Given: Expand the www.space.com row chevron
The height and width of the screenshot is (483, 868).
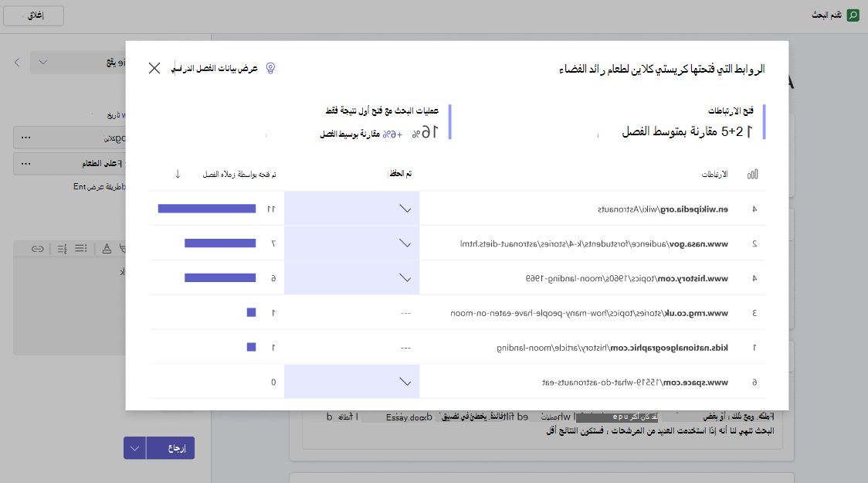Looking at the screenshot, I should (405, 383).
